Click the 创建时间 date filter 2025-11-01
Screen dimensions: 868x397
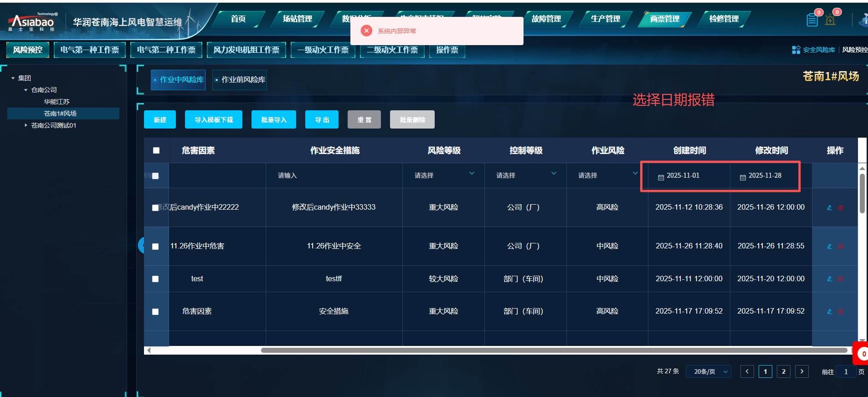(683, 176)
